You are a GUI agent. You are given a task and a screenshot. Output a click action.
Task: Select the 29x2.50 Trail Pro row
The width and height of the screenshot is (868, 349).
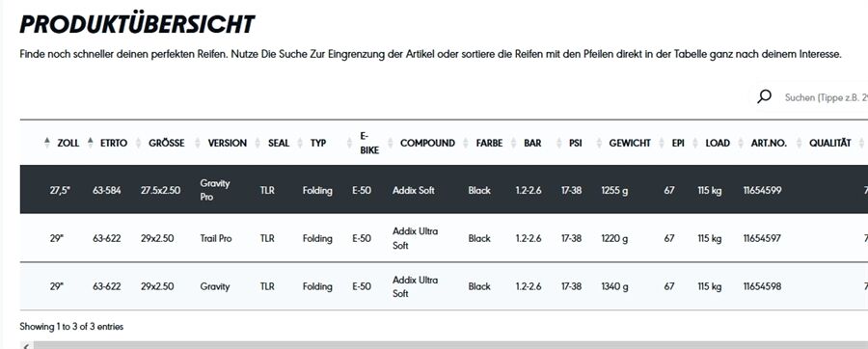pyautogui.click(x=444, y=238)
